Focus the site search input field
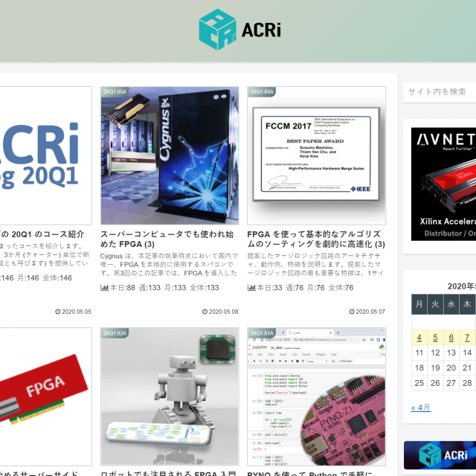This screenshot has height=476, width=476. coord(439,91)
